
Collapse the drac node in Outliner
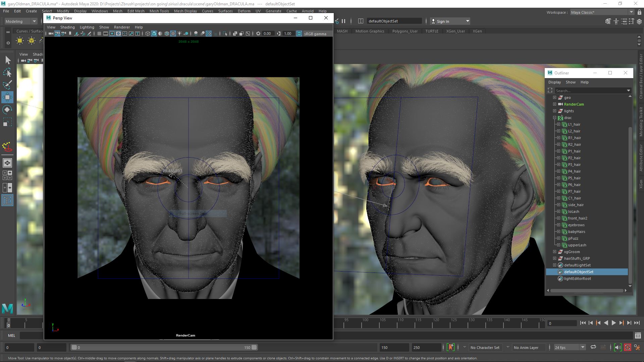coord(555,118)
